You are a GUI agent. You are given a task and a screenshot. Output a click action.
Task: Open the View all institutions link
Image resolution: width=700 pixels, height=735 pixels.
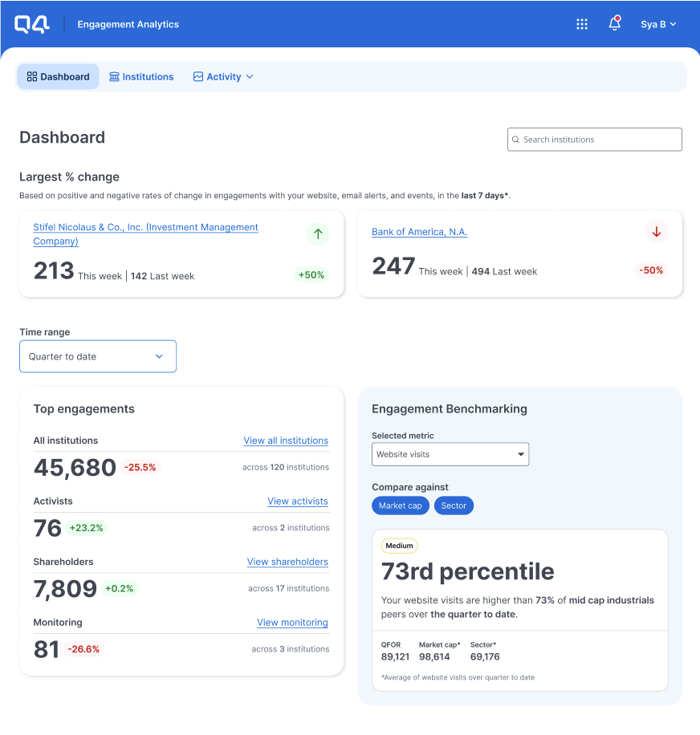286,441
